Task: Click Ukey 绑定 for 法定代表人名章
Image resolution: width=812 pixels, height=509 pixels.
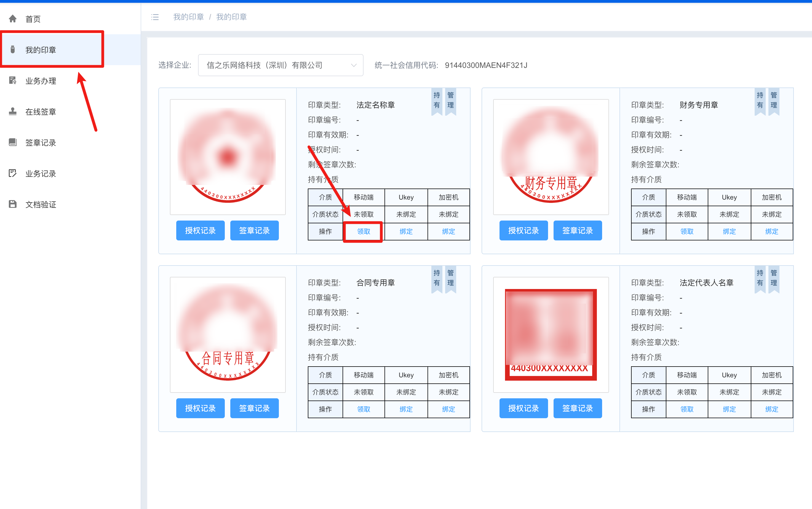Action: 729,409
